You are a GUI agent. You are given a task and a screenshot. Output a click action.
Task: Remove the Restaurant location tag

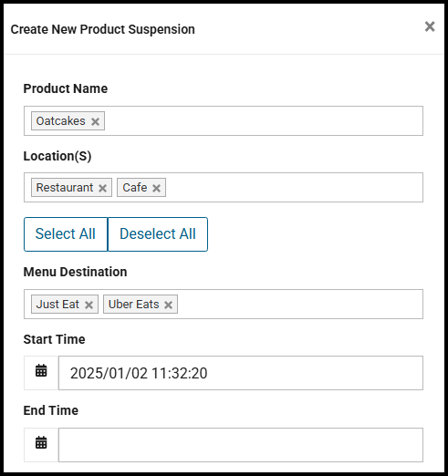102,188
